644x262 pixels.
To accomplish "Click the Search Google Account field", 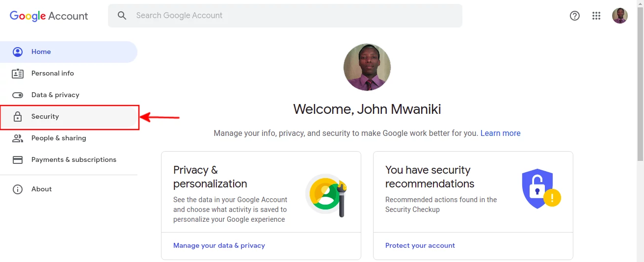I will (285, 16).
